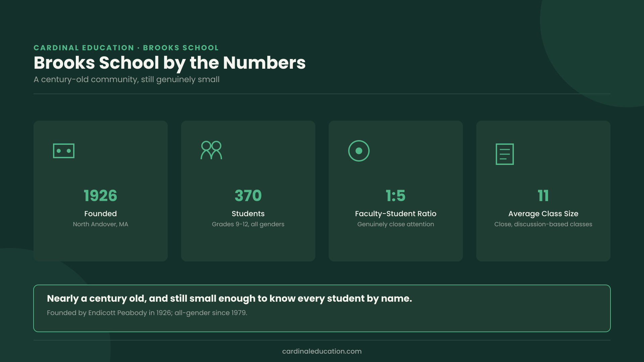The image size is (644, 362).
Task: Open the cardinaleducation.com footer link
Action: [322, 351]
